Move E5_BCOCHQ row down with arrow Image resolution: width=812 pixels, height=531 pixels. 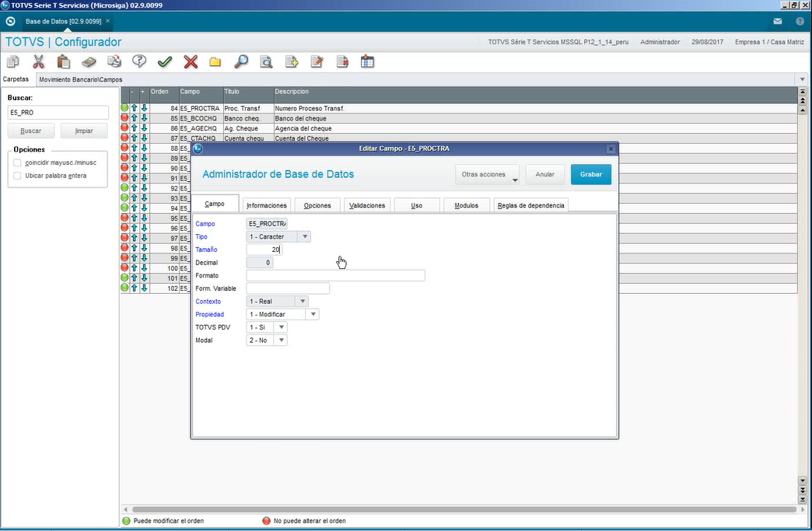point(145,118)
